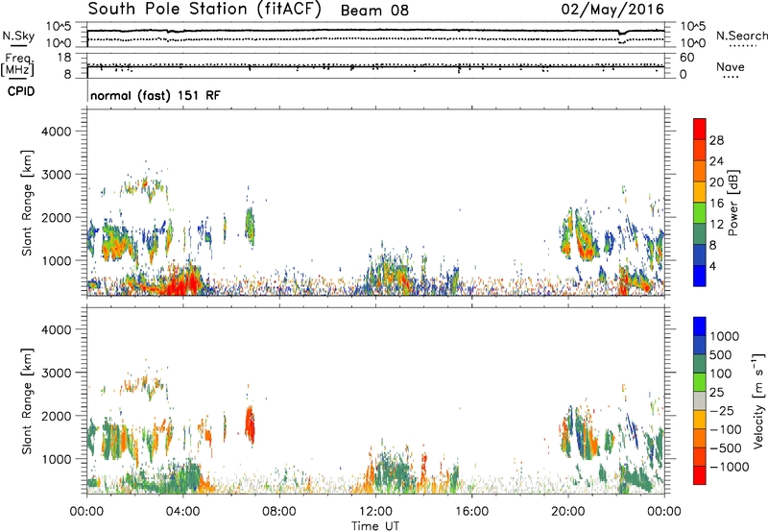Image resolution: width=768 pixels, height=532 pixels.
Task: Click the N.Sky dip near 22:00
Action: tap(622, 34)
